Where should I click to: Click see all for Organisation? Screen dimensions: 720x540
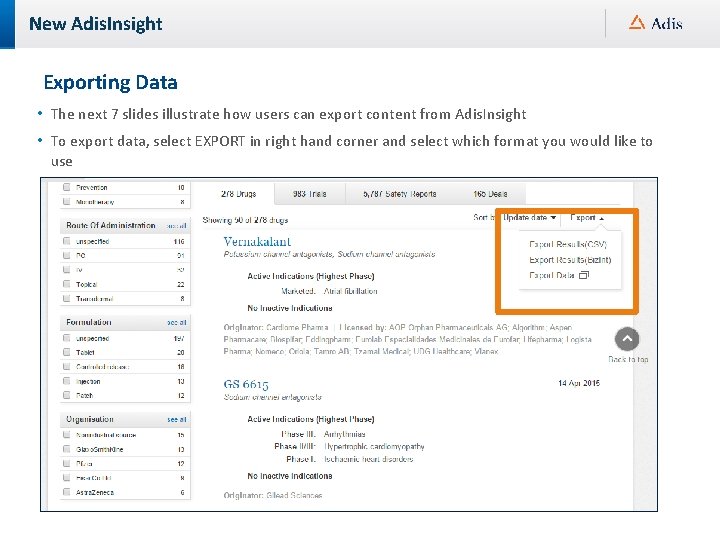tap(177, 419)
